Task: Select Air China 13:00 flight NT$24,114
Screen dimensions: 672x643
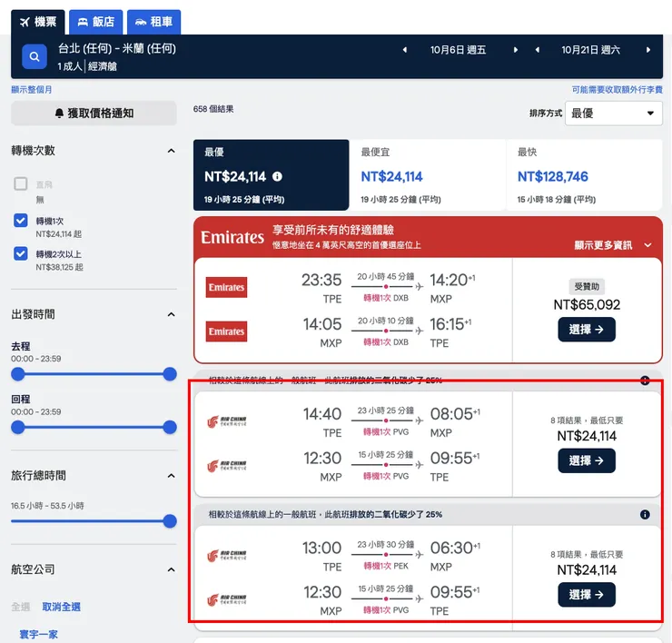Action: (587, 595)
